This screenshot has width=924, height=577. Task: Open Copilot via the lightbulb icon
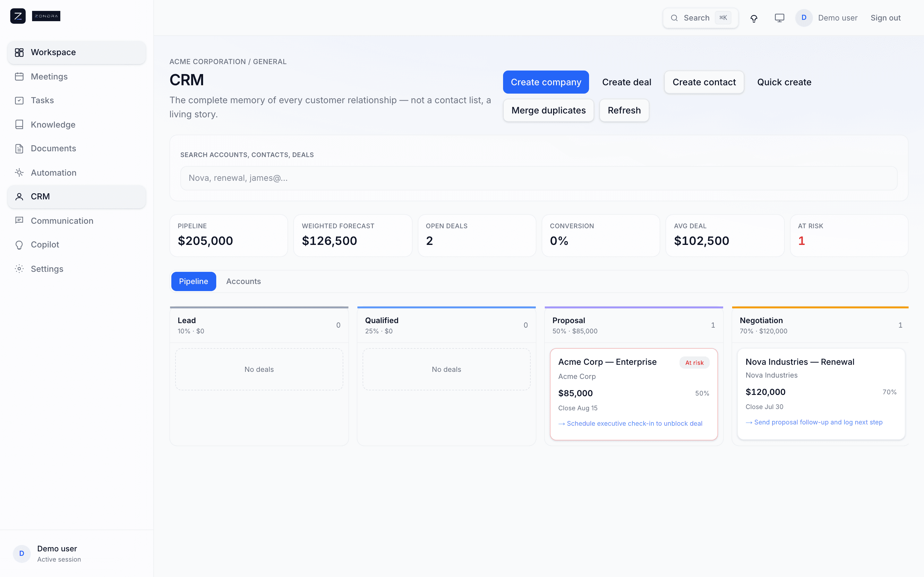(x=19, y=245)
